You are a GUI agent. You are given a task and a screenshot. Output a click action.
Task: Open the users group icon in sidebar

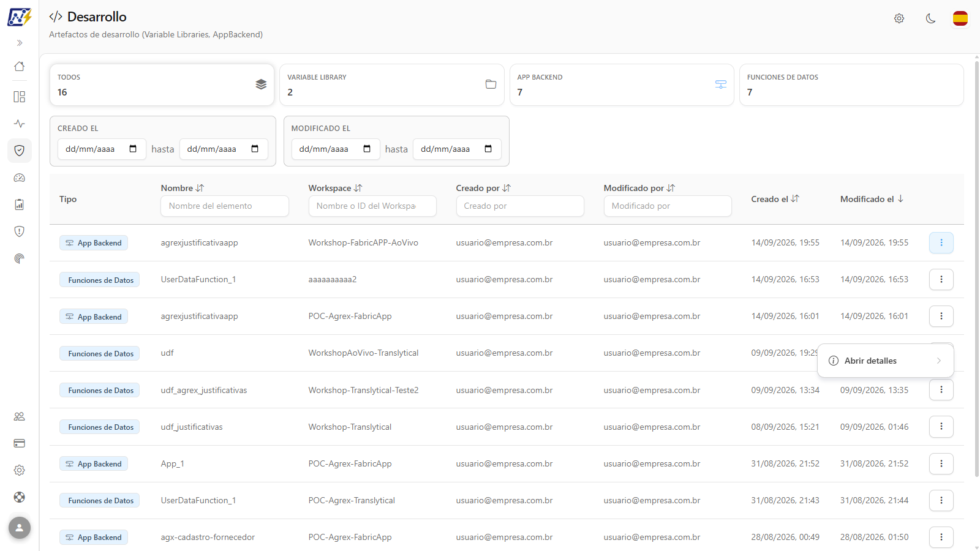tap(20, 416)
